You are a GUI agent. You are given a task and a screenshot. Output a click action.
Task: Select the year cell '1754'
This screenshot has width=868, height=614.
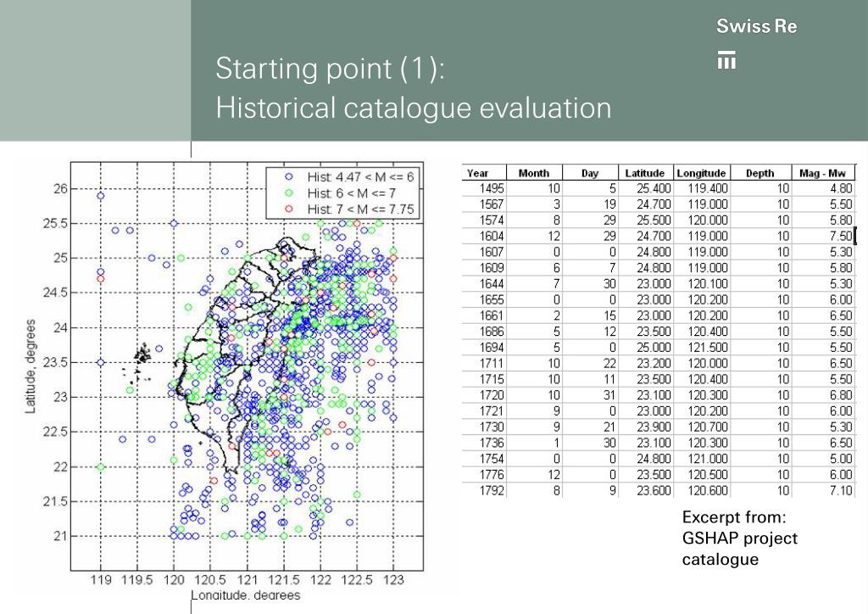(492, 459)
